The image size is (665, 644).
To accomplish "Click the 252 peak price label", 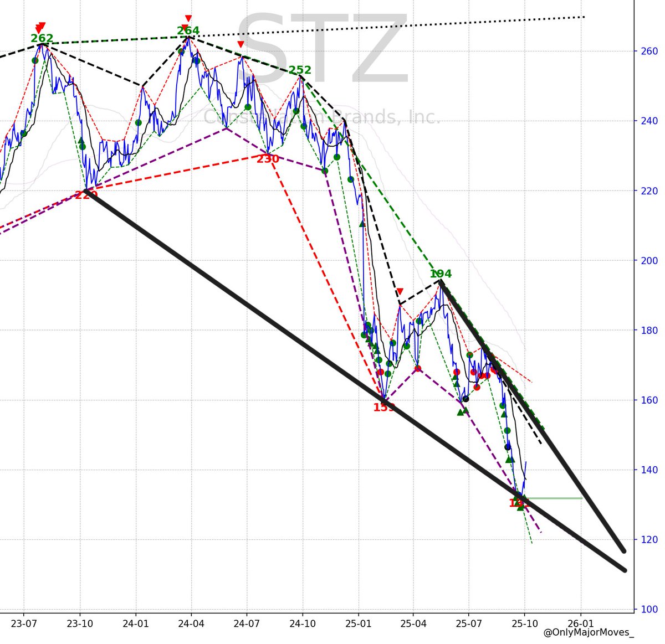I will click(300, 70).
